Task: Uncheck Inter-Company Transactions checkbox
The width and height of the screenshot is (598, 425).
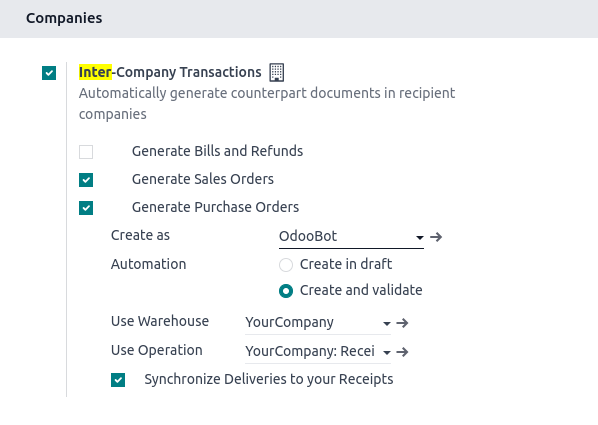Action: pos(49,73)
